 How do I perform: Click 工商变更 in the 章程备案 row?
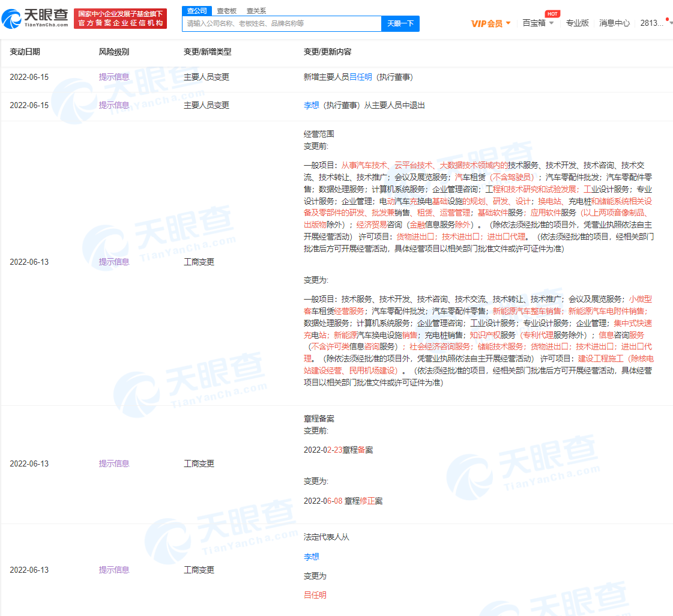coord(199,464)
